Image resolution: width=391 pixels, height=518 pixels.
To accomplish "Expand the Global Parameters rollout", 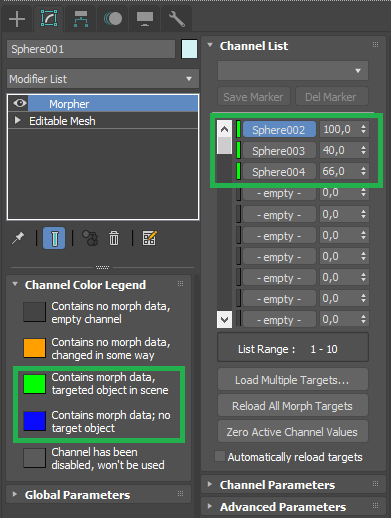I will (15, 494).
